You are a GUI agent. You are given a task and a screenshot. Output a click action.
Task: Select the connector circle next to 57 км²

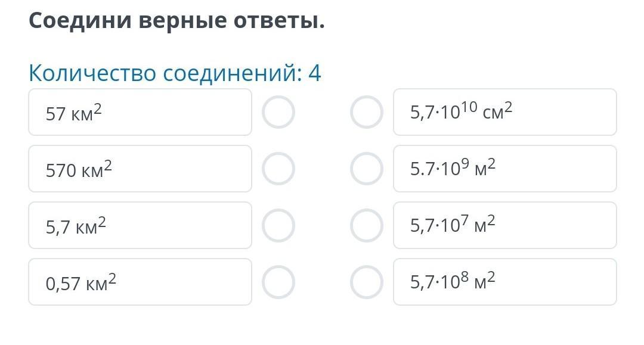pos(278,112)
